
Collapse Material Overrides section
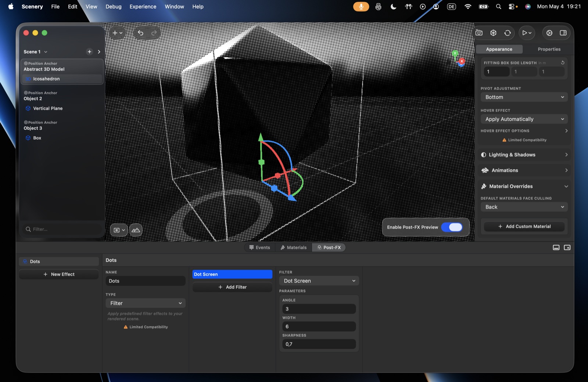(524, 187)
